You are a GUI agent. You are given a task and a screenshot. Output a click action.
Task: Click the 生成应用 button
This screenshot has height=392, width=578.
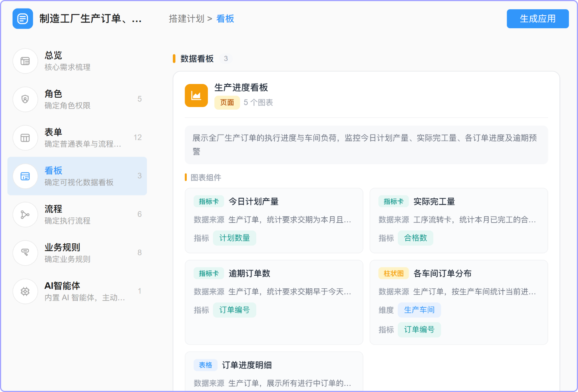coord(537,19)
